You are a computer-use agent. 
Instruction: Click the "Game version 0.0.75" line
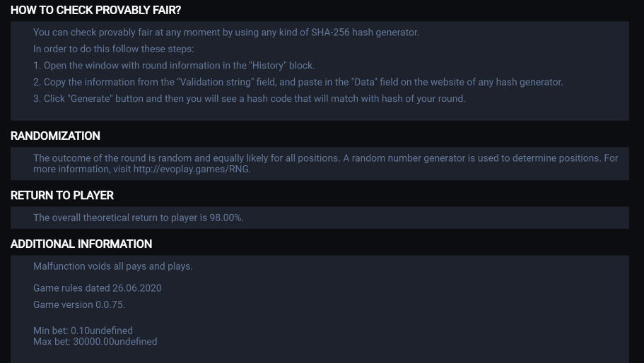click(x=79, y=304)
